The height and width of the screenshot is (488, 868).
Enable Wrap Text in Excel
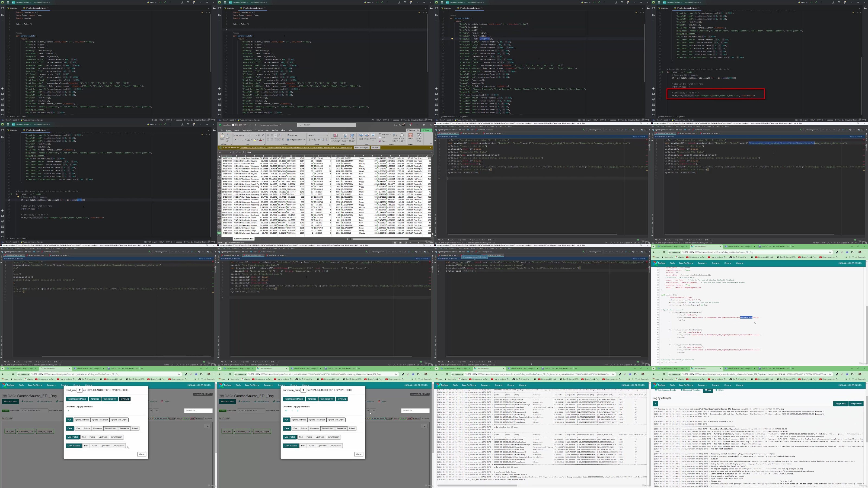click(x=292, y=135)
